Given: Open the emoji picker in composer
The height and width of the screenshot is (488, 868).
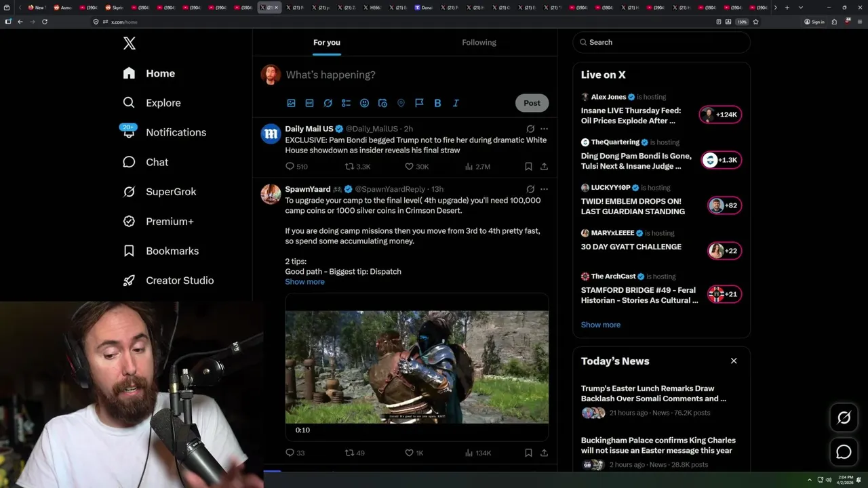Looking at the screenshot, I should pyautogui.click(x=364, y=103).
